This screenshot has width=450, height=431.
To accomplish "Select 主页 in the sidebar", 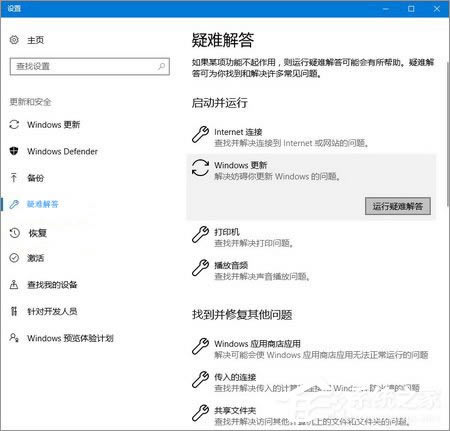I will [35, 40].
